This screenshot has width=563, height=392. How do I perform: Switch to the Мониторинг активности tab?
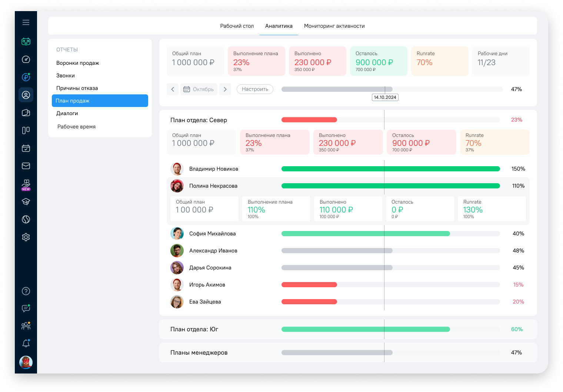point(334,26)
